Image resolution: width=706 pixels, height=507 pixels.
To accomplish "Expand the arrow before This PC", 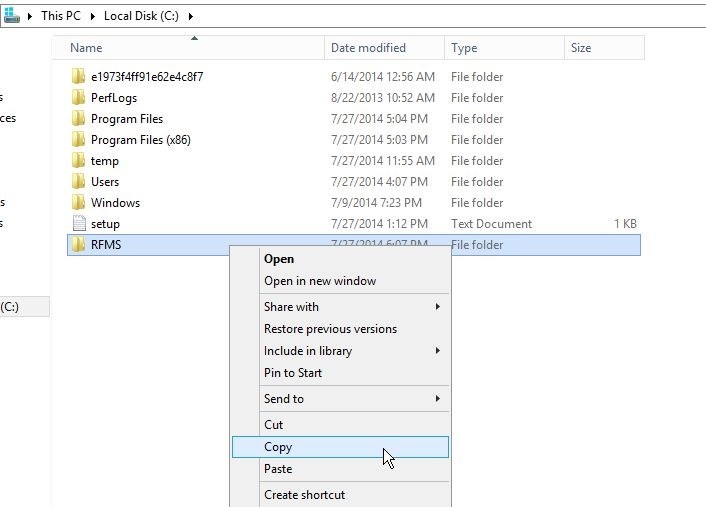I will pyautogui.click(x=30, y=16).
